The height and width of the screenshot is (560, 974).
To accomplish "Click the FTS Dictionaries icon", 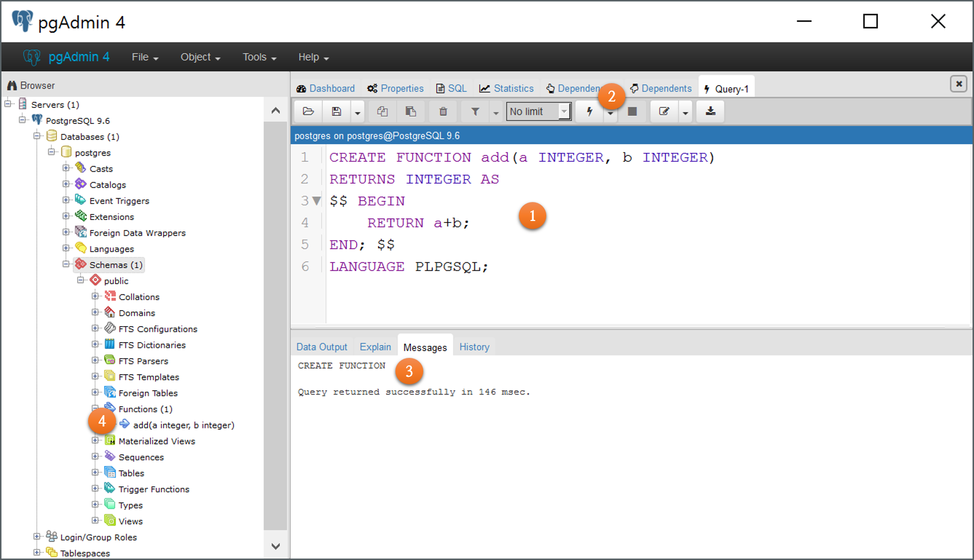I will 110,344.
